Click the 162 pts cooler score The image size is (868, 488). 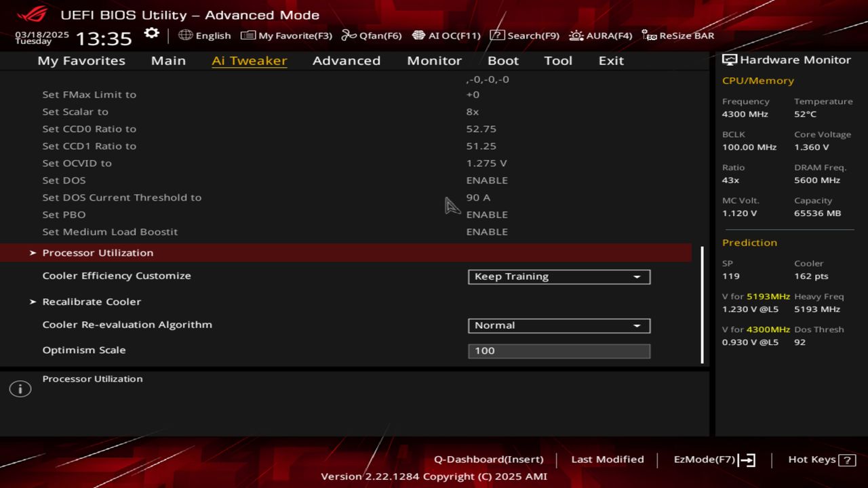tap(812, 276)
